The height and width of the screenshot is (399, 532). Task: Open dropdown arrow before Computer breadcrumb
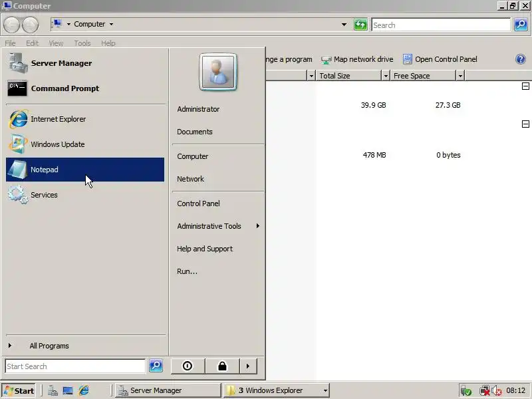(68, 24)
